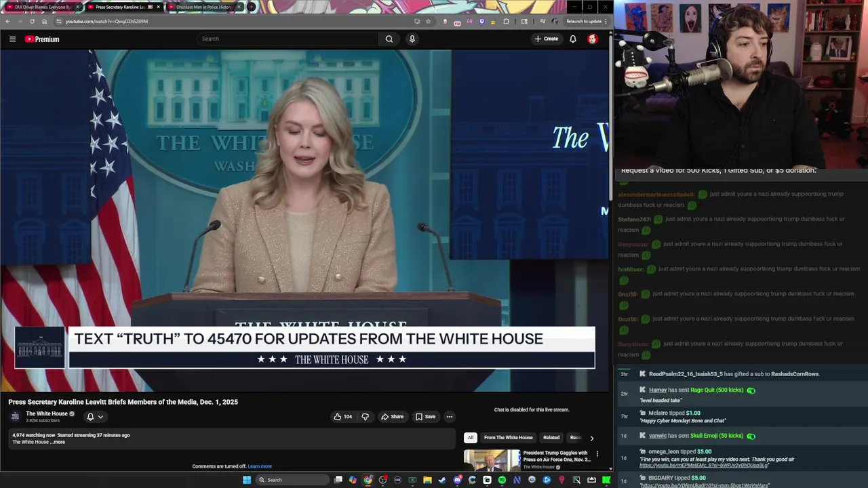The width and height of the screenshot is (868, 488).
Task: Click the browser back arrow
Action: click(x=7, y=21)
